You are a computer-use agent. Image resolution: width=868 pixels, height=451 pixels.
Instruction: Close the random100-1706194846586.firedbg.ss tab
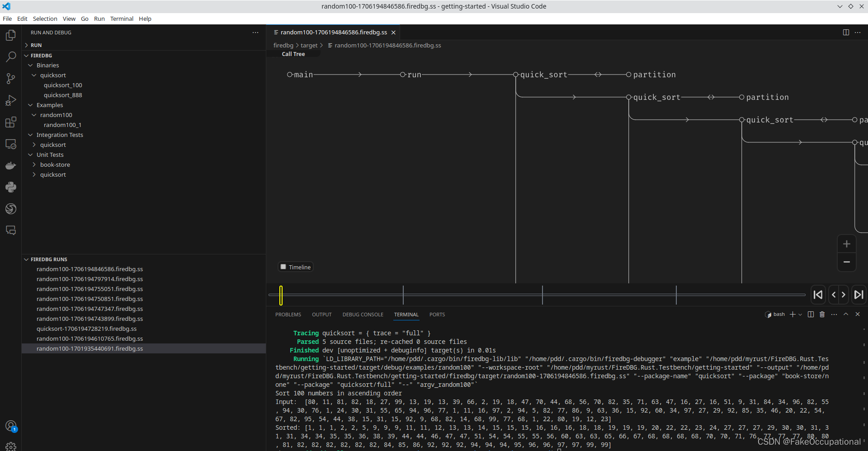[x=393, y=33]
